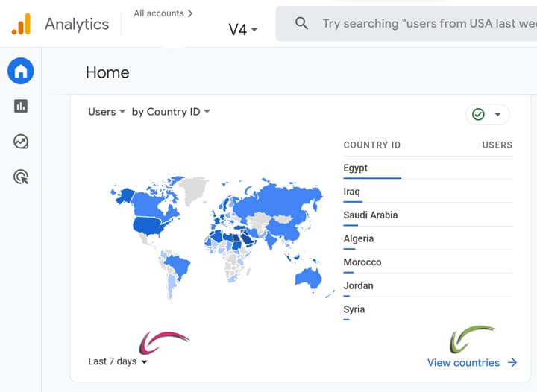Click Brazil on the world map
537x392 pixels.
178,265
